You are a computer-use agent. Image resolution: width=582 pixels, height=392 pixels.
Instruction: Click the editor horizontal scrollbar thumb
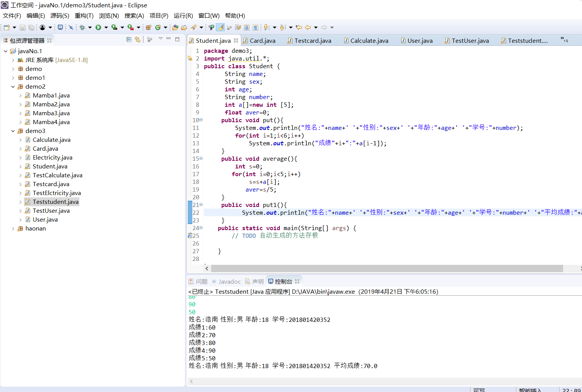(387, 268)
